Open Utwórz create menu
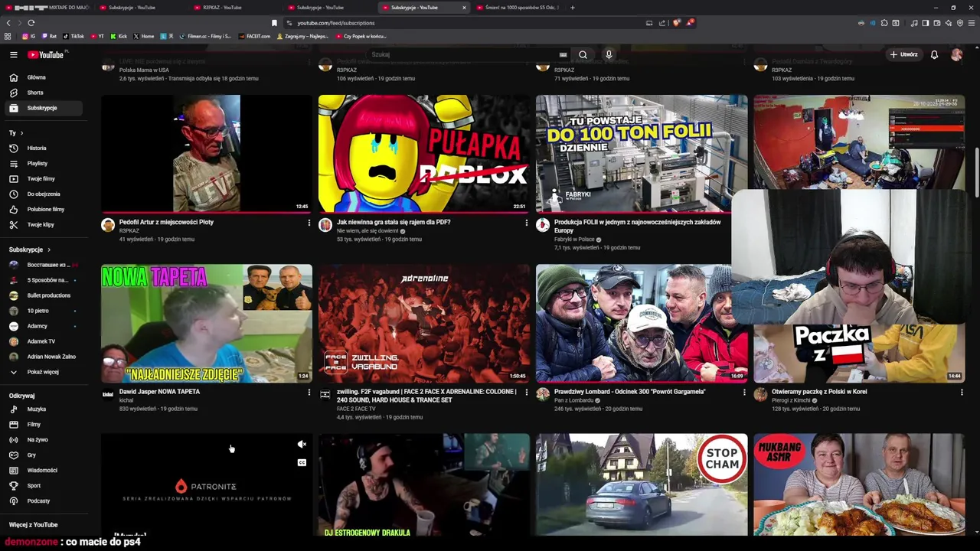980x551 pixels. click(903, 54)
